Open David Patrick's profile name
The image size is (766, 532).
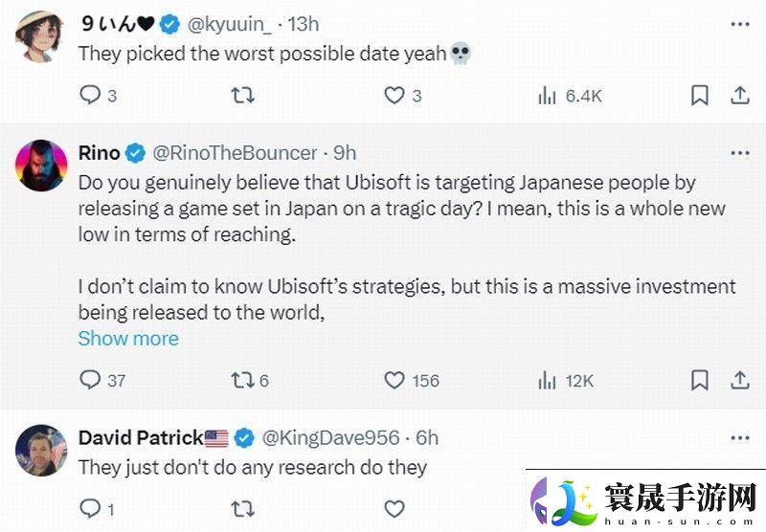(x=140, y=437)
